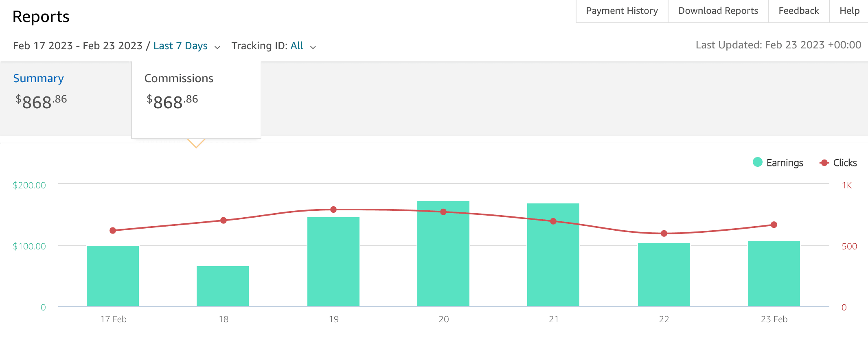Viewport: 868px width, 345px height.
Task: Click the clicks data point for 22 Feb
Action: coord(664,234)
